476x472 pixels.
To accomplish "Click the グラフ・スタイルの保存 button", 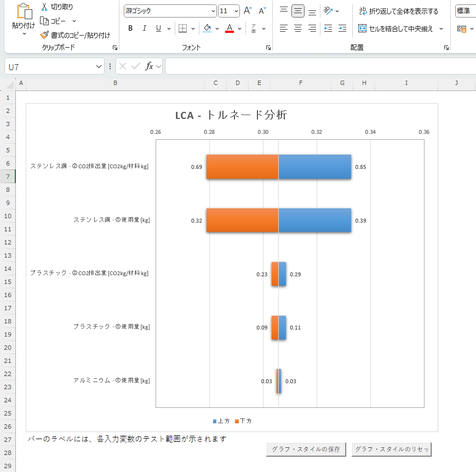I will click(306, 450).
